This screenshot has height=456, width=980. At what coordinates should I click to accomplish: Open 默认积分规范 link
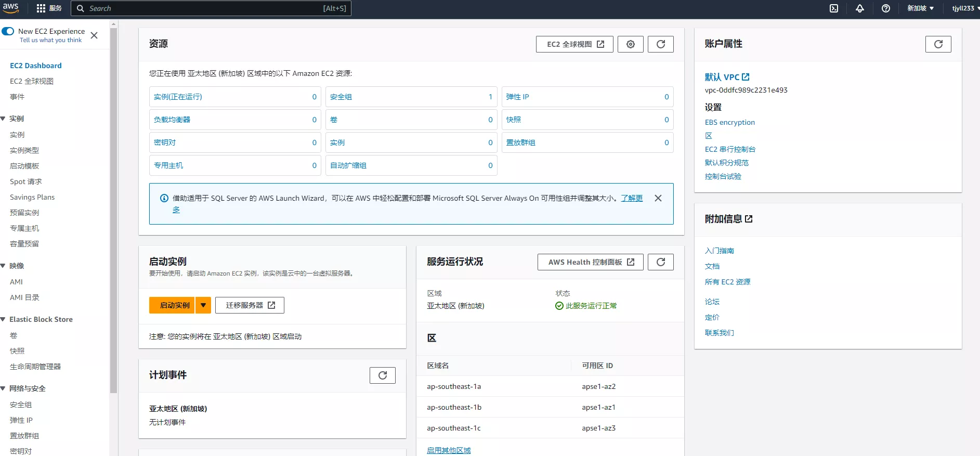coord(726,163)
